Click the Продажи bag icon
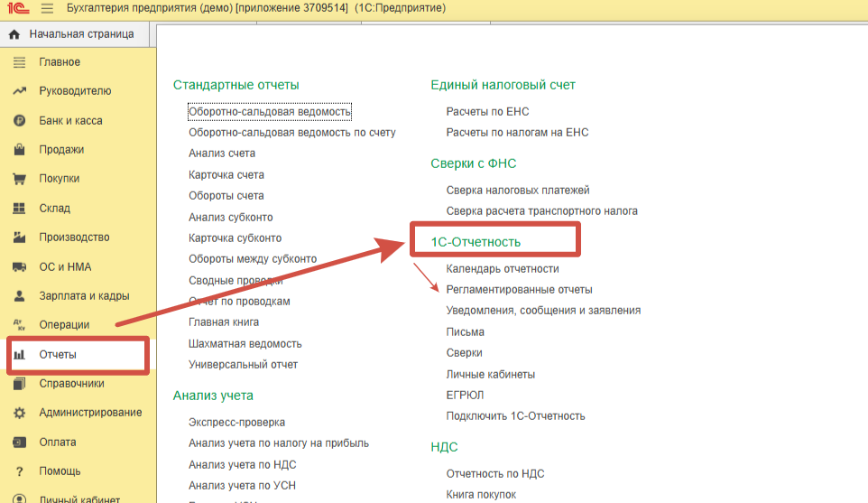 pos(19,150)
